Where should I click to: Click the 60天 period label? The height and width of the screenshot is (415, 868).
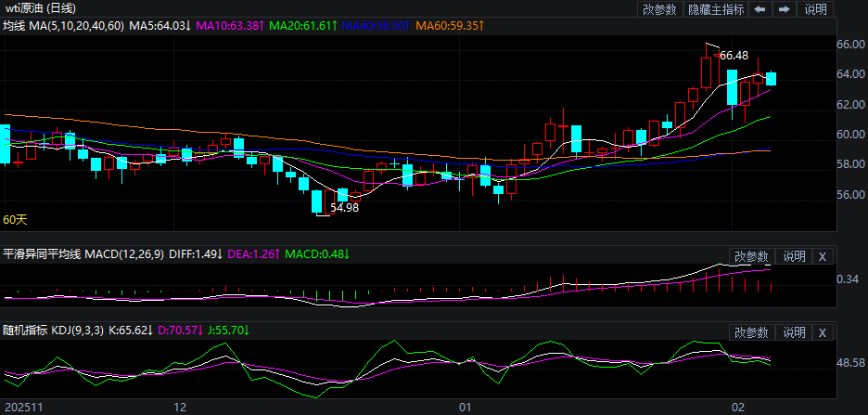15,220
